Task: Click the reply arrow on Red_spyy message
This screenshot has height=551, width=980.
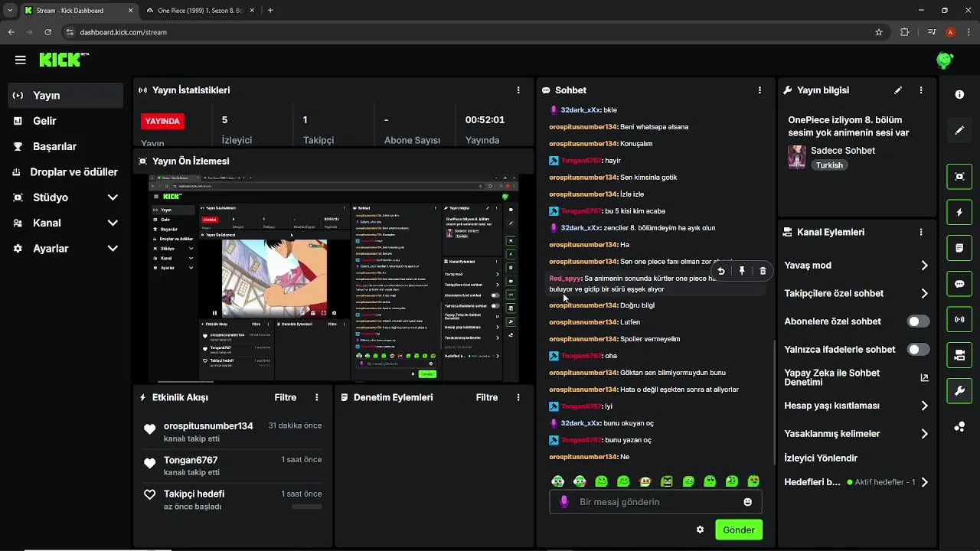Action: click(720, 271)
